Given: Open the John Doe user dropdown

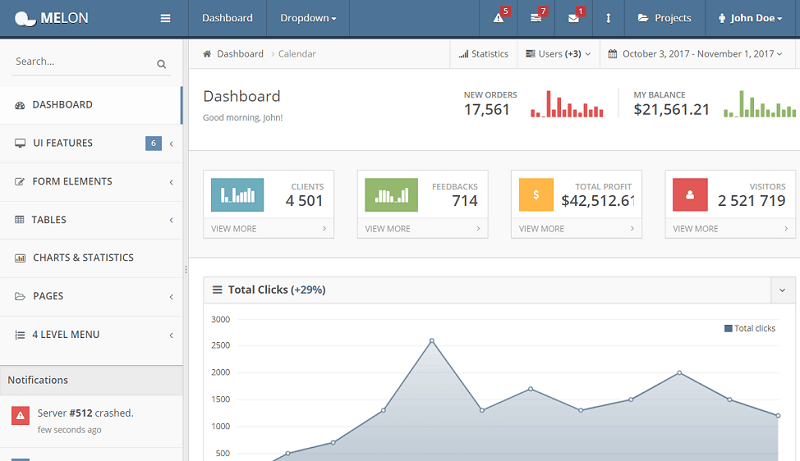Looking at the screenshot, I should pos(750,18).
